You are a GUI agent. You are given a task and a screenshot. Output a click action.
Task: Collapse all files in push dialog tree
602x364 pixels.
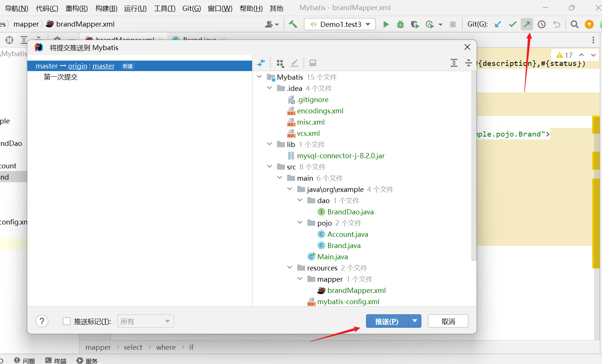[x=468, y=63]
